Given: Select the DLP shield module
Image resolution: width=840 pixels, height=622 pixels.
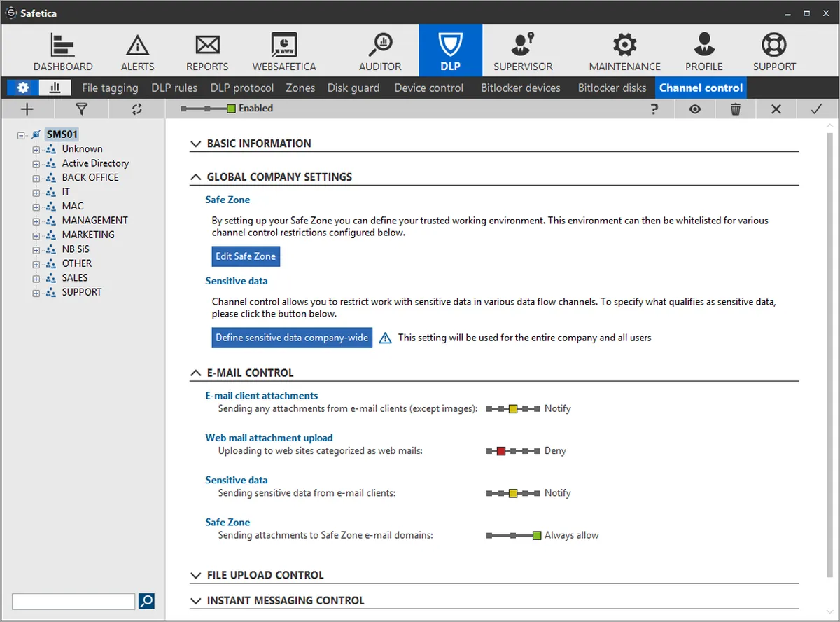Looking at the screenshot, I should click(x=450, y=50).
